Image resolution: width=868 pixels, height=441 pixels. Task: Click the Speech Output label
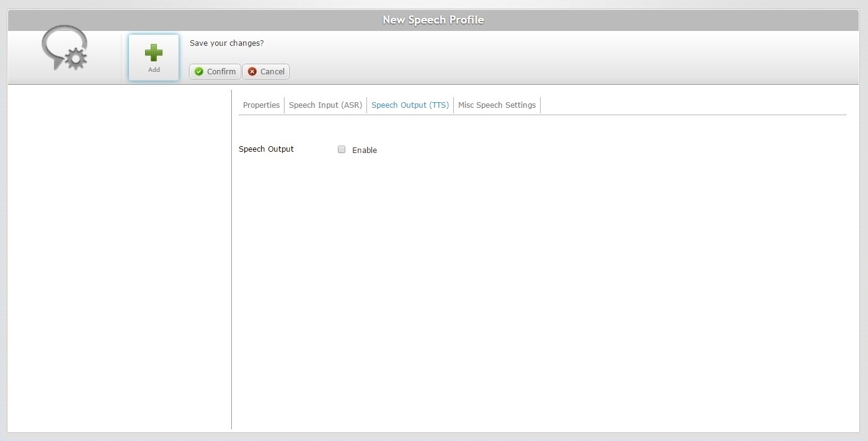point(266,149)
